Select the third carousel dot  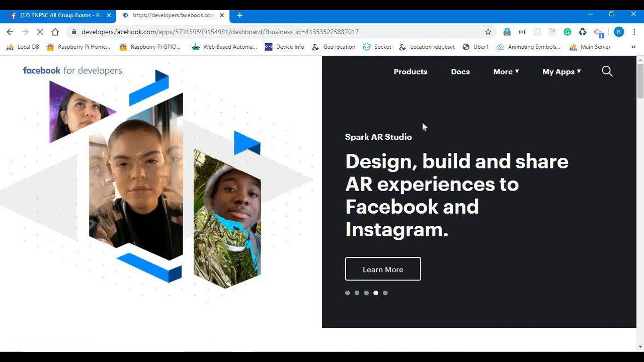366,293
